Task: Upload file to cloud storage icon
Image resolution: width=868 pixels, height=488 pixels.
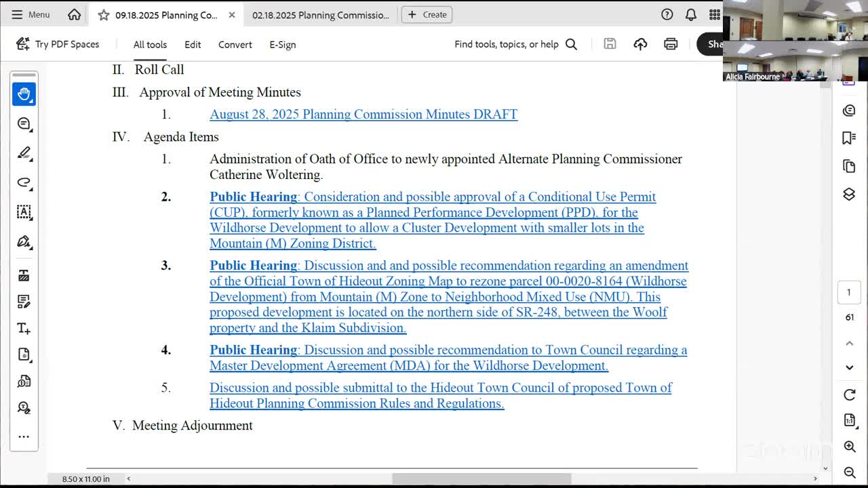Action: coord(640,44)
